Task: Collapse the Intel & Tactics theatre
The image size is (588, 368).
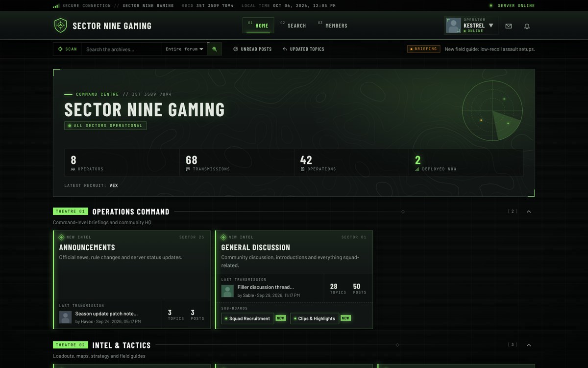Action: (x=529, y=345)
